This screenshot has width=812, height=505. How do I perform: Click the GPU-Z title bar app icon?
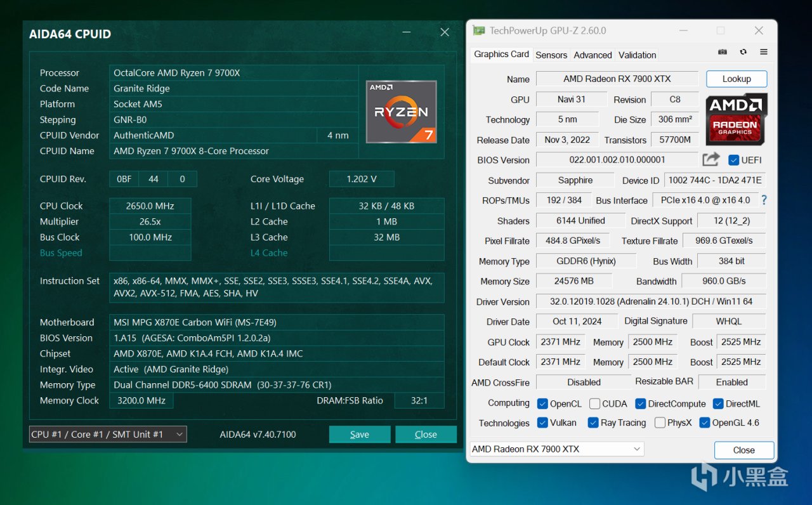click(x=478, y=30)
